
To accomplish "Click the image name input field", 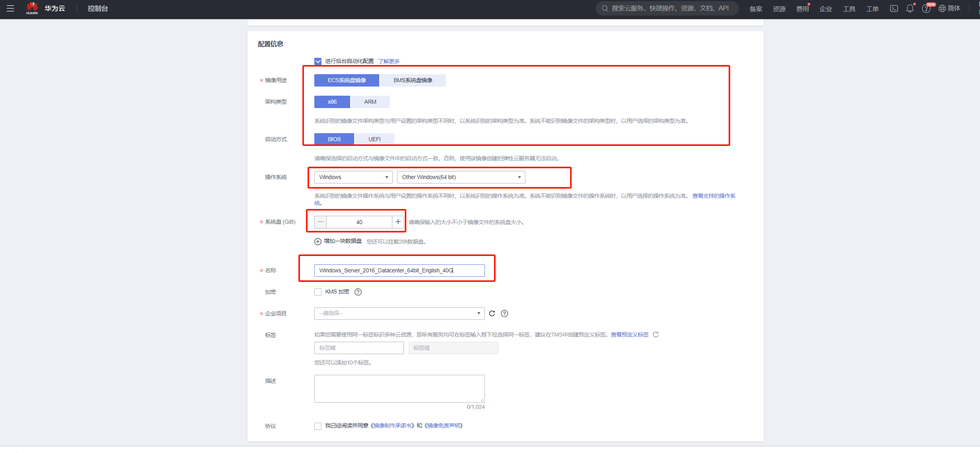I will click(399, 270).
